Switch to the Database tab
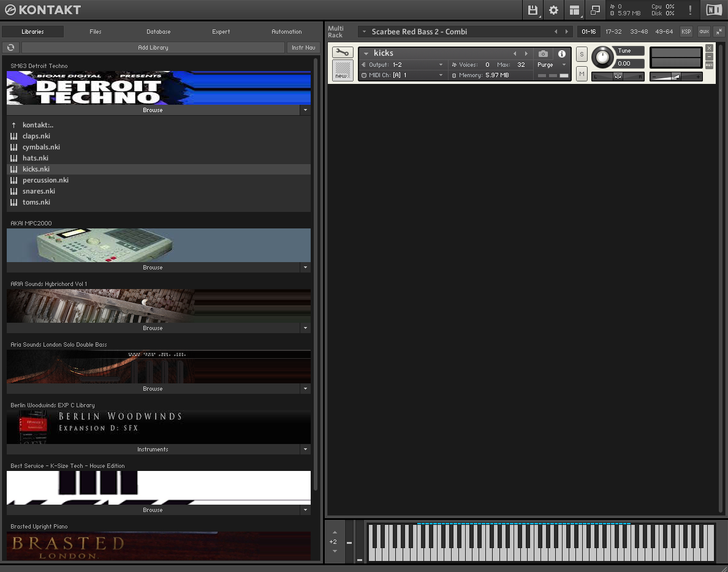The width and height of the screenshot is (728, 572). [158, 32]
